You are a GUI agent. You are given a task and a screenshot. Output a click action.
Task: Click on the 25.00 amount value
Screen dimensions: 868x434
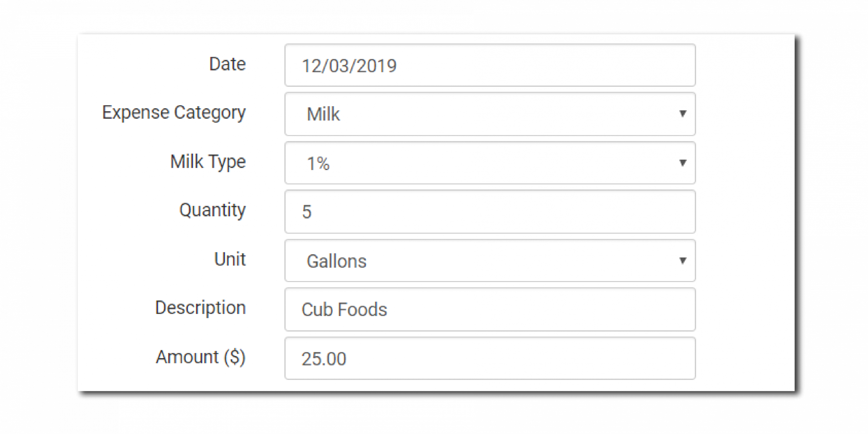[x=324, y=359]
